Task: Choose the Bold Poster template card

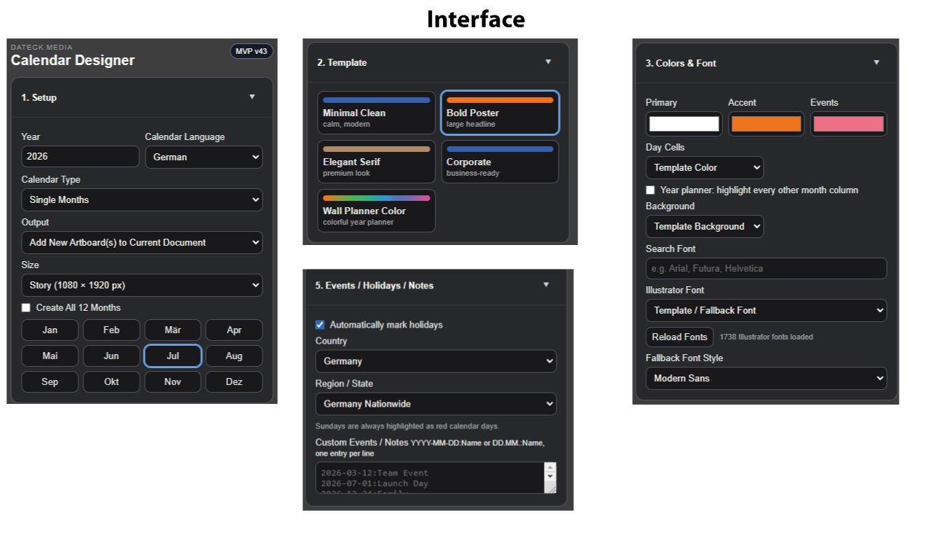Action: (500, 113)
